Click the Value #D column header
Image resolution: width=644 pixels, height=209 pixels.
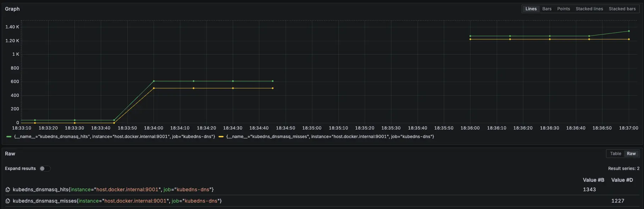(x=622, y=180)
